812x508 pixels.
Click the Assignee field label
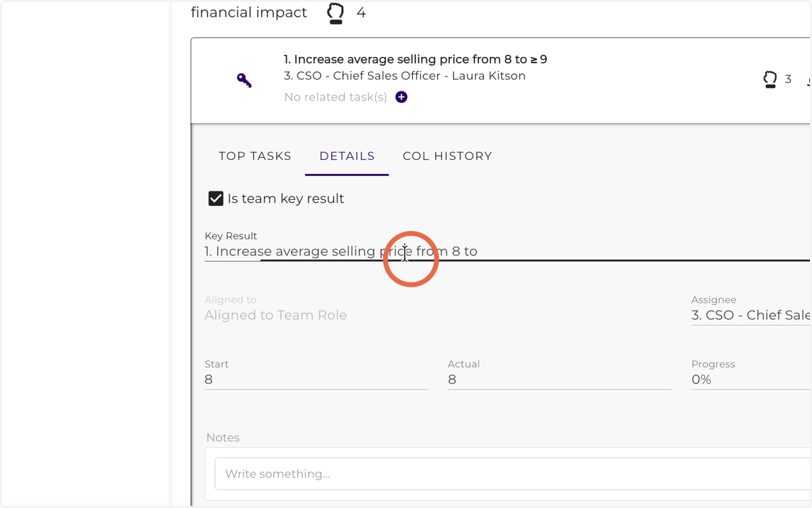coord(714,299)
